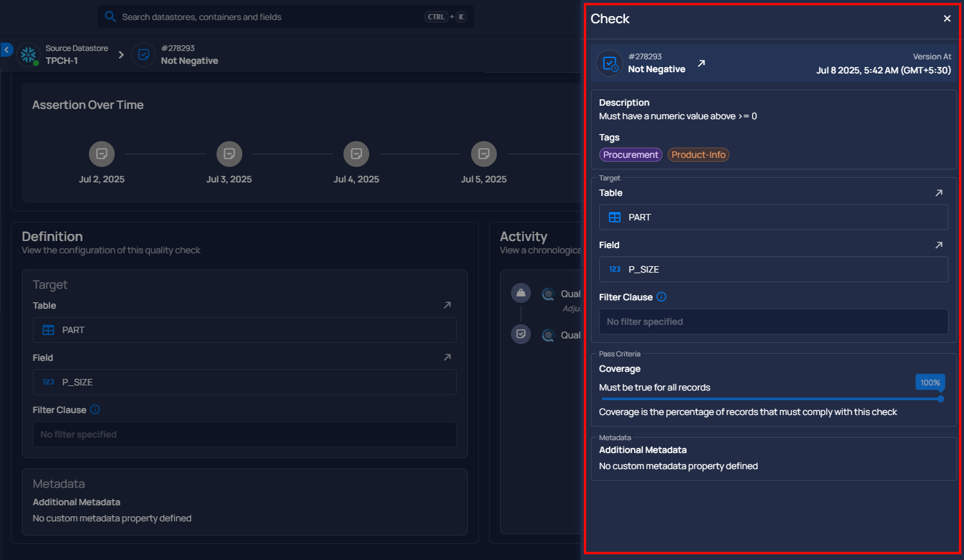Click the Snowflake datastore icon
This screenshot has height=560, width=964.
[28, 55]
